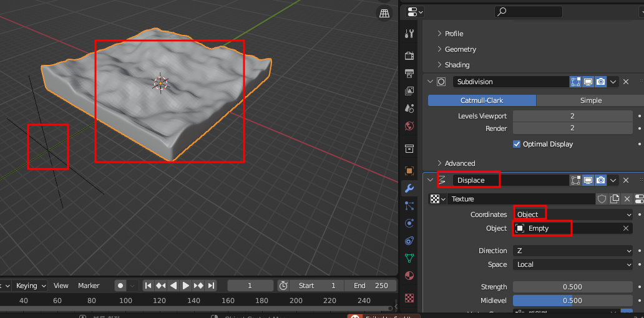This screenshot has height=318, width=644.
Task: Open the Particles properties tab icon
Action: [x=409, y=206]
